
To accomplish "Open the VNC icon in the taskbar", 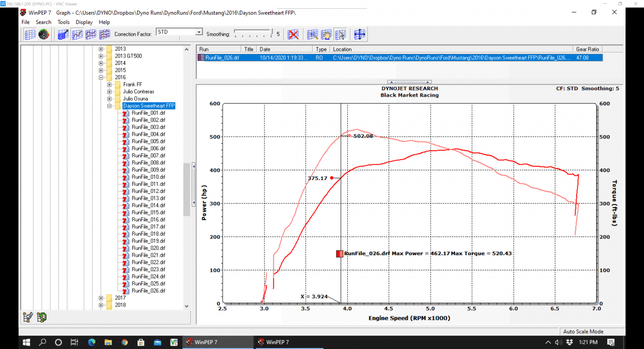I will pyautogui.click(x=174, y=342).
